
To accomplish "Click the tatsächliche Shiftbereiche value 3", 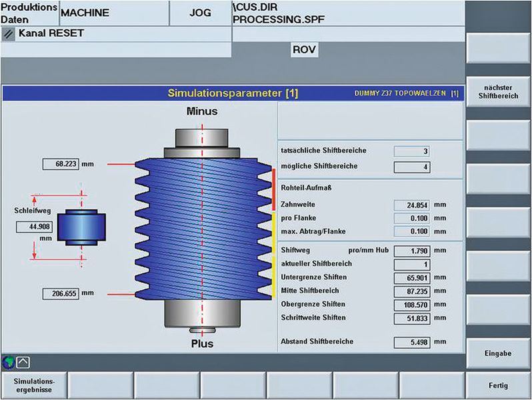I will [x=412, y=151].
